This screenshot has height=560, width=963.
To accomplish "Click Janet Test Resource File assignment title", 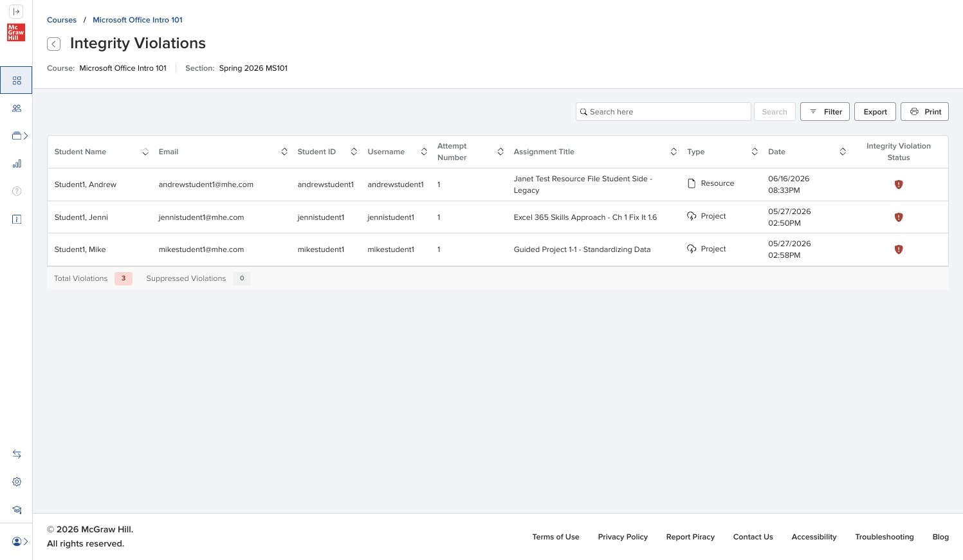I will [583, 185].
